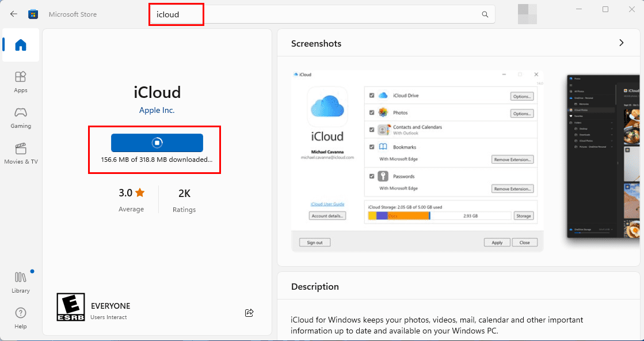Open the user profile avatar

click(527, 14)
